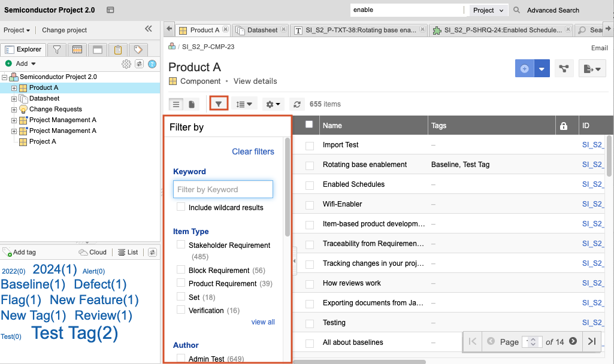The height and width of the screenshot is (364, 614).
Task: Refresh the item list
Action: coord(297,104)
